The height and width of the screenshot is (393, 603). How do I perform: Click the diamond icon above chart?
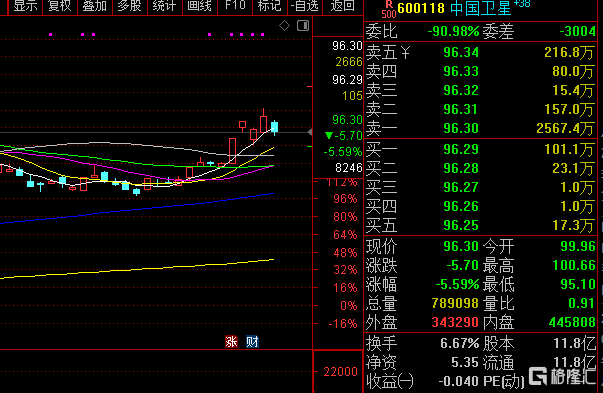pos(284,26)
